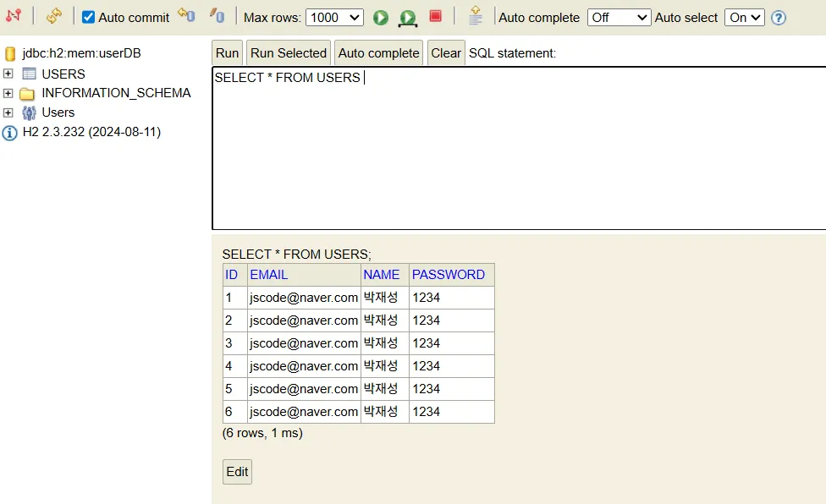The width and height of the screenshot is (826, 504).
Task: Open the Auto select dropdown set to On
Action: pos(745,18)
